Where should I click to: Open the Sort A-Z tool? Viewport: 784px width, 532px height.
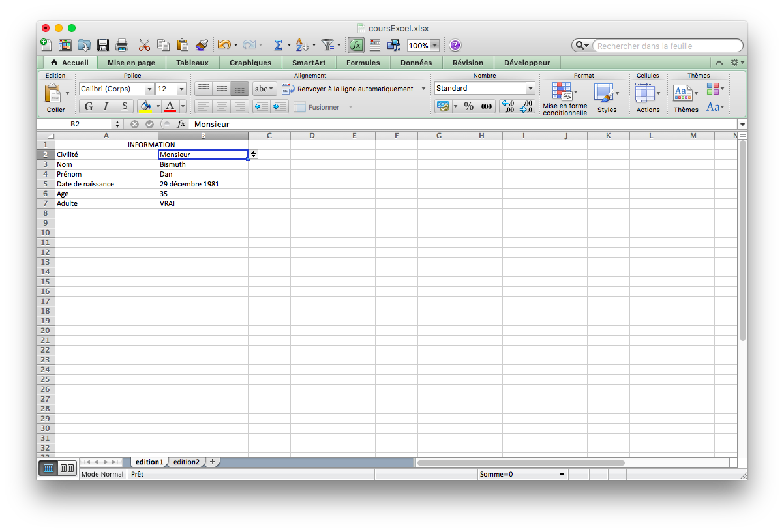click(x=301, y=45)
